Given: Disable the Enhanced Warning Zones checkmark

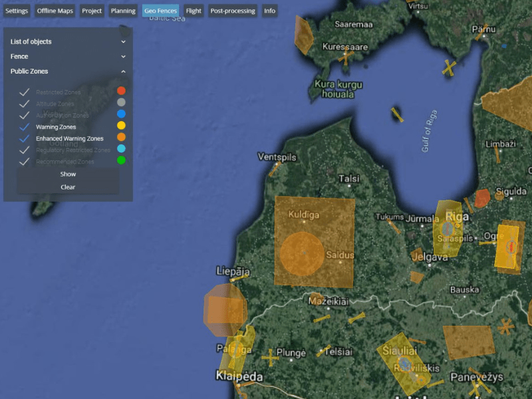Looking at the screenshot, I should pyautogui.click(x=24, y=138).
